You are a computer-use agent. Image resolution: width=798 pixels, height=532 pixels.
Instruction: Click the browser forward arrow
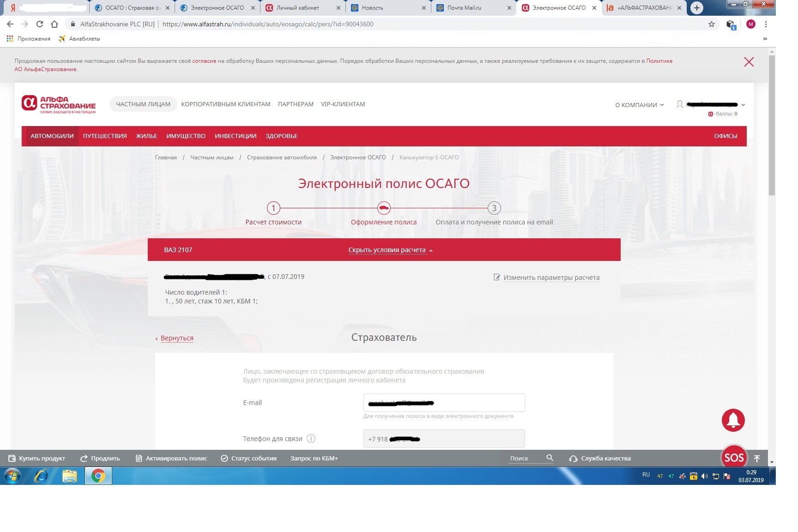click(x=25, y=24)
